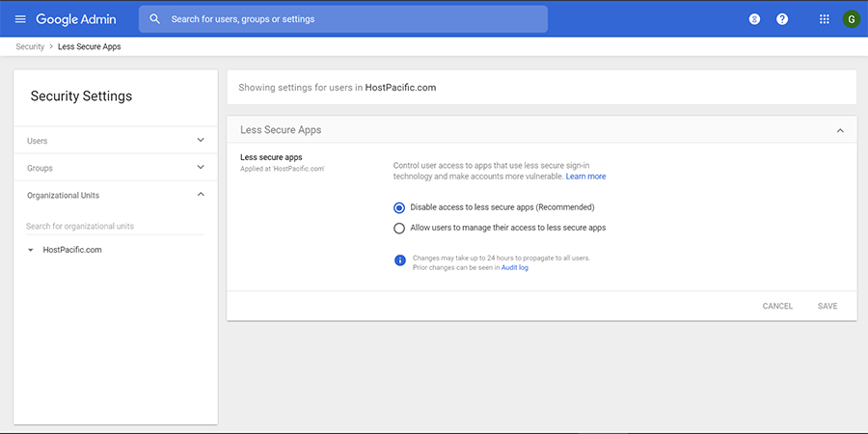Viewport: 868px width, 434px height.
Task: Click the search magnifier icon
Action: coord(155,19)
